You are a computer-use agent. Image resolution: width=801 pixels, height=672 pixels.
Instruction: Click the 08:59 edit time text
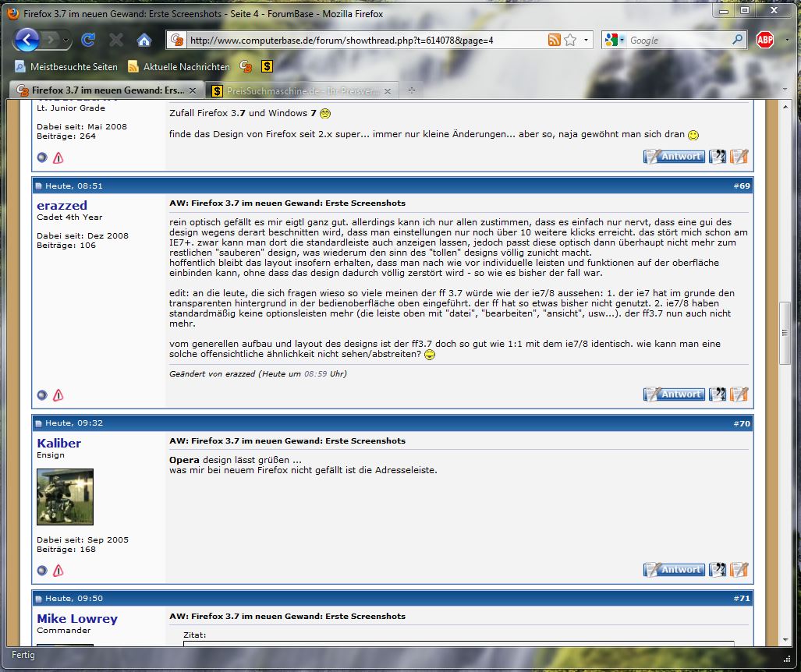(315, 373)
